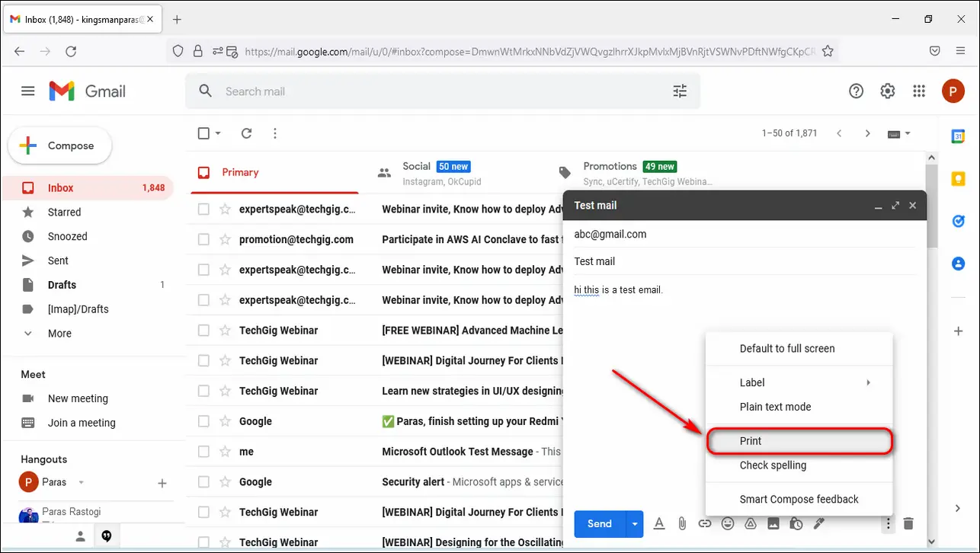The height and width of the screenshot is (553, 980).
Task: Insert link using the compose link icon
Action: (705, 523)
